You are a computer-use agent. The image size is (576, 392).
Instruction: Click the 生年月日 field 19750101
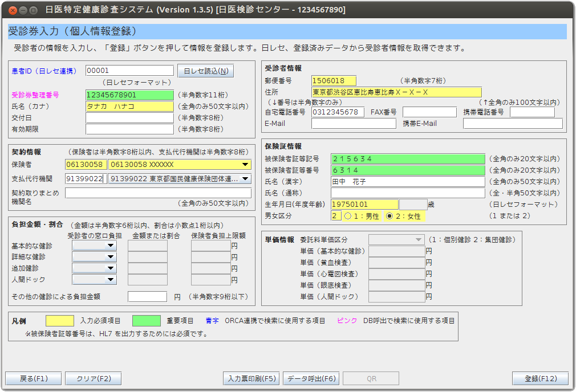click(x=364, y=205)
